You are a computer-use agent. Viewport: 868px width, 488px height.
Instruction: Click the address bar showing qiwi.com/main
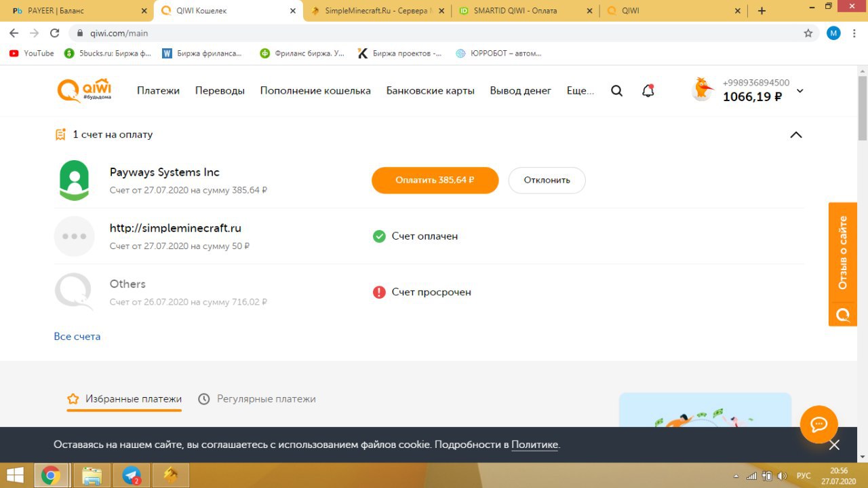point(444,33)
